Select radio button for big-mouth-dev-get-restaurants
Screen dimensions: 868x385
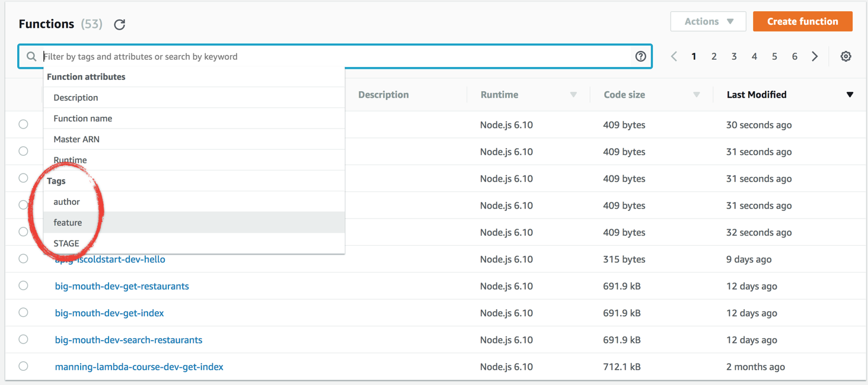pyautogui.click(x=23, y=285)
